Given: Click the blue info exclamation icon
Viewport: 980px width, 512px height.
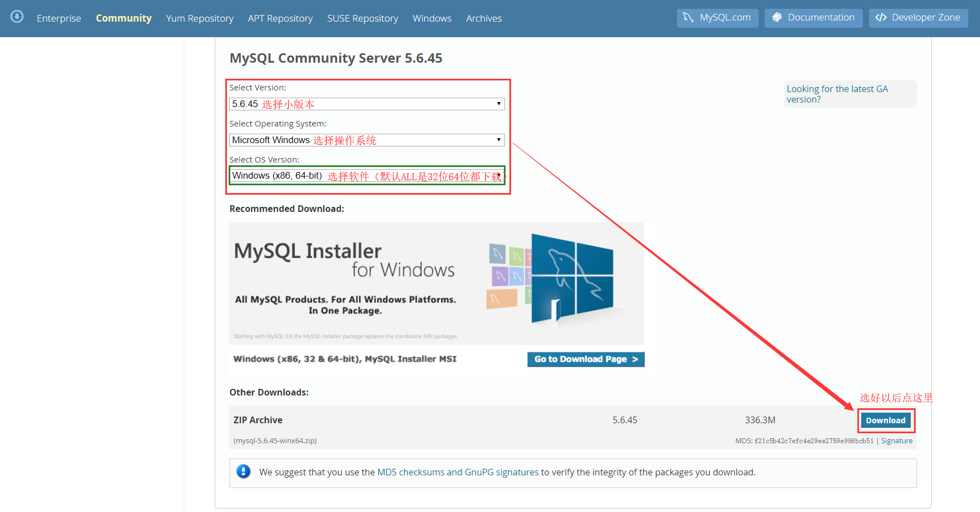Looking at the screenshot, I should (x=243, y=472).
